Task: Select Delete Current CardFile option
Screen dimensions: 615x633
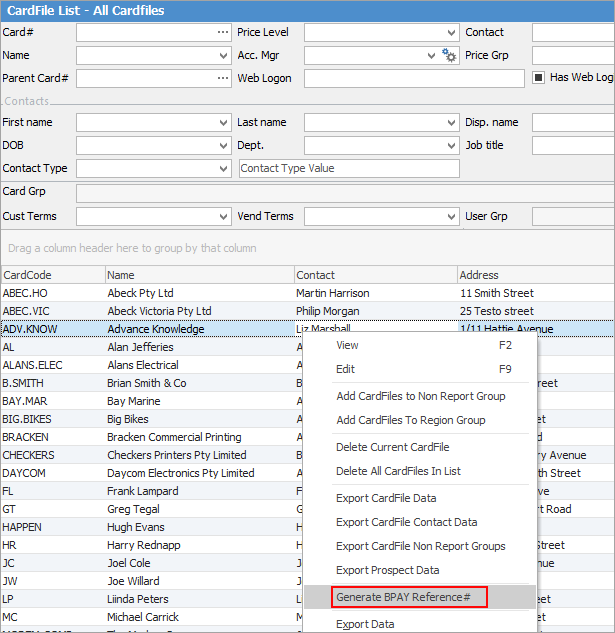Action: [393, 447]
